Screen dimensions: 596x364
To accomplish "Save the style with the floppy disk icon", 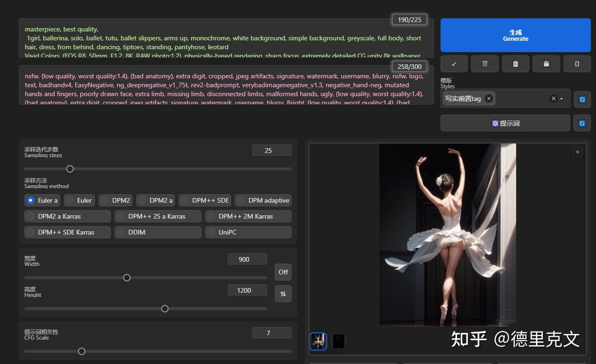I will point(546,64).
